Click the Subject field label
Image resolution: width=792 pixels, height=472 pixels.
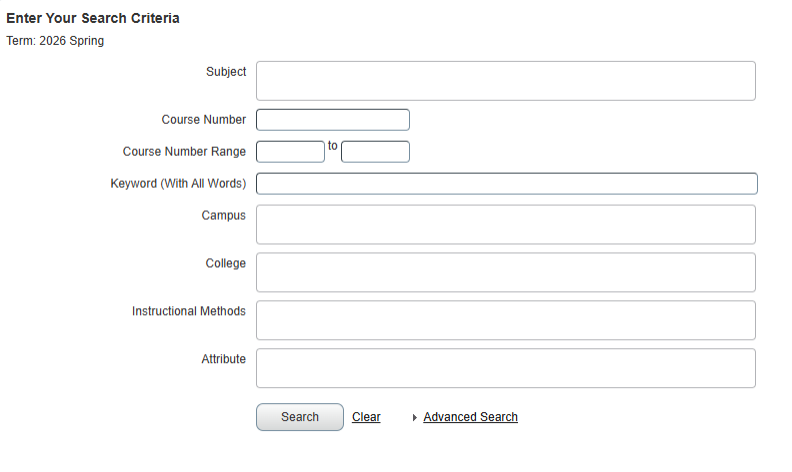[x=226, y=72]
